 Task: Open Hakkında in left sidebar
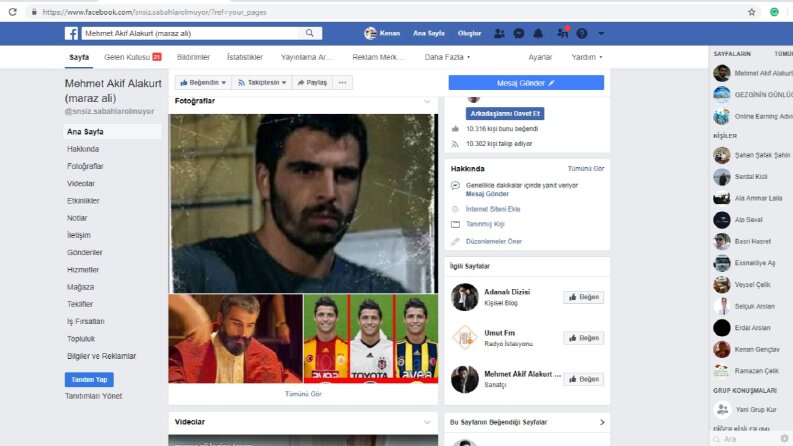[x=83, y=149]
